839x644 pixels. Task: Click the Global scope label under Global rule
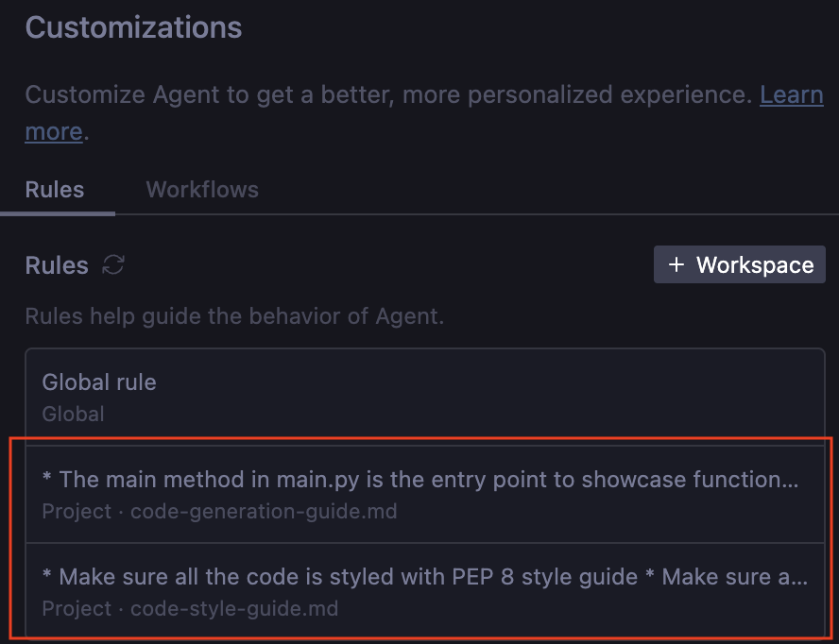(x=73, y=414)
